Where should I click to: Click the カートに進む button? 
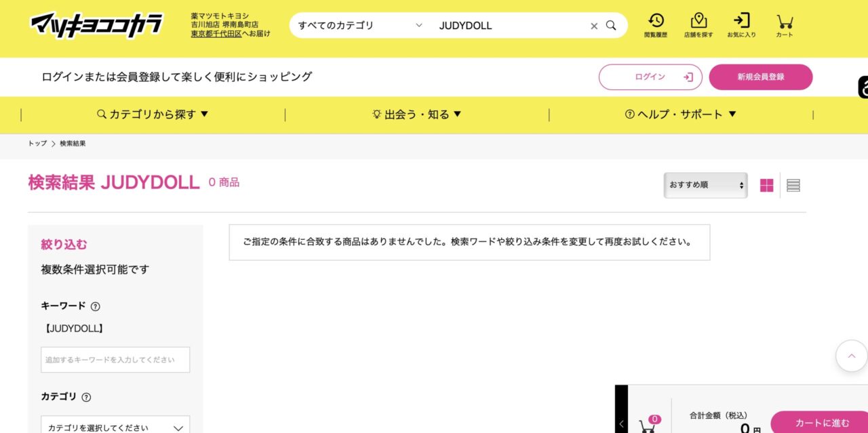(x=819, y=423)
